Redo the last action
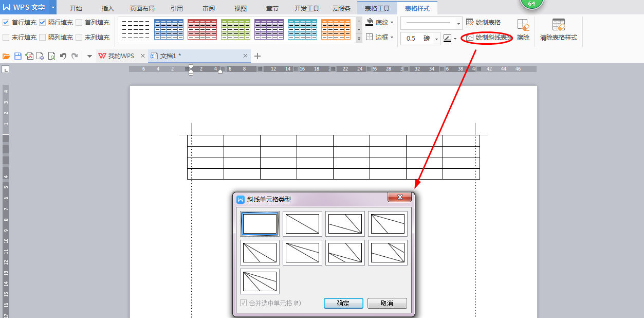The image size is (644, 318). pos(75,56)
